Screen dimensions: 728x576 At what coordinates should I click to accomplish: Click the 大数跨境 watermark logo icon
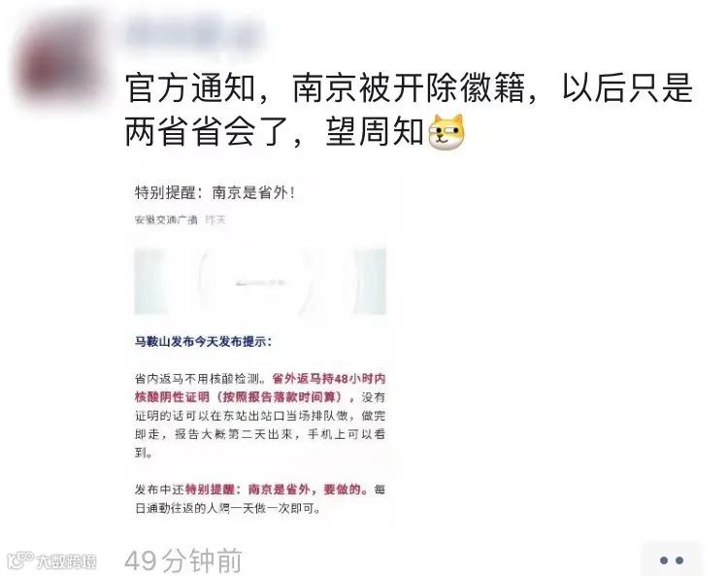pyautogui.click(x=20, y=561)
